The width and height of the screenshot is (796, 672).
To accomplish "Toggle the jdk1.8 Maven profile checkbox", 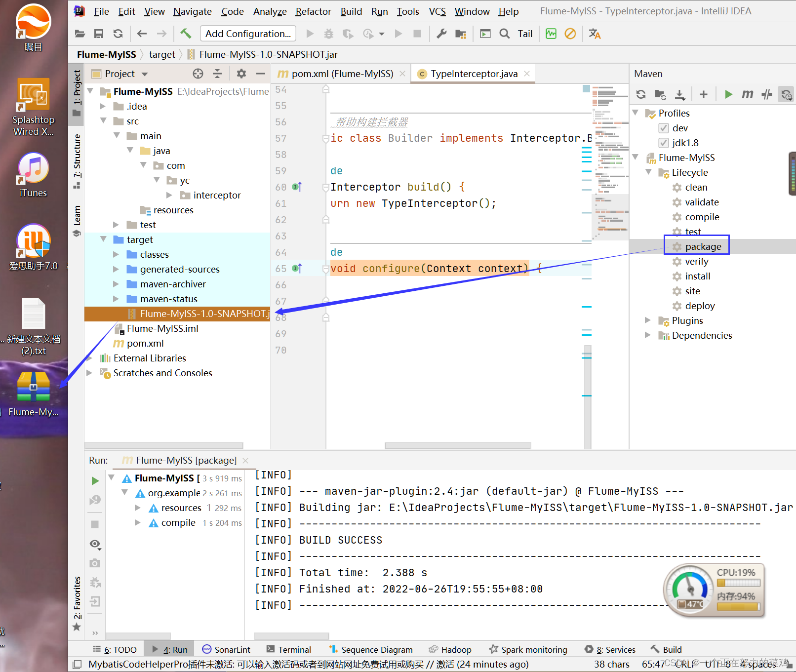I will pos(664,143).
